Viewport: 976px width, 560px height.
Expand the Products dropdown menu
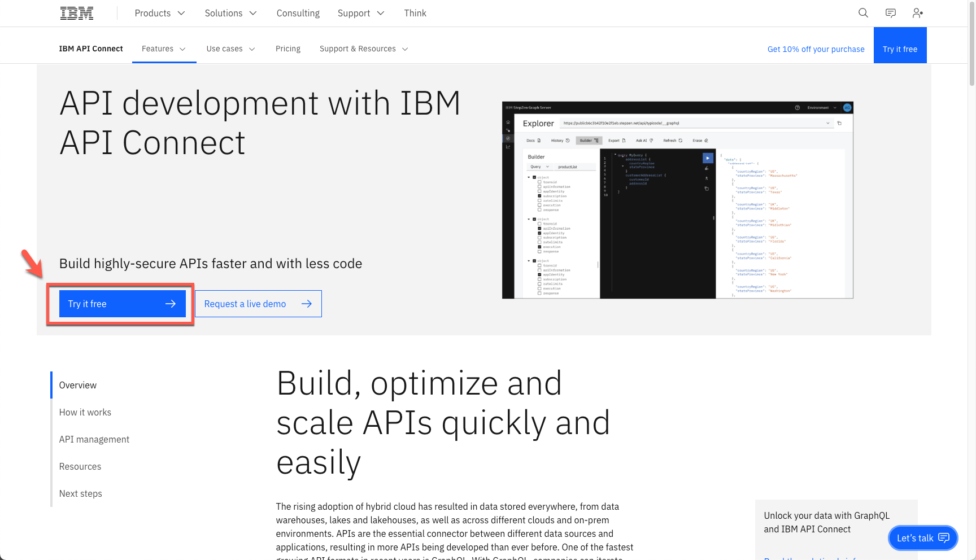[160, 13]
